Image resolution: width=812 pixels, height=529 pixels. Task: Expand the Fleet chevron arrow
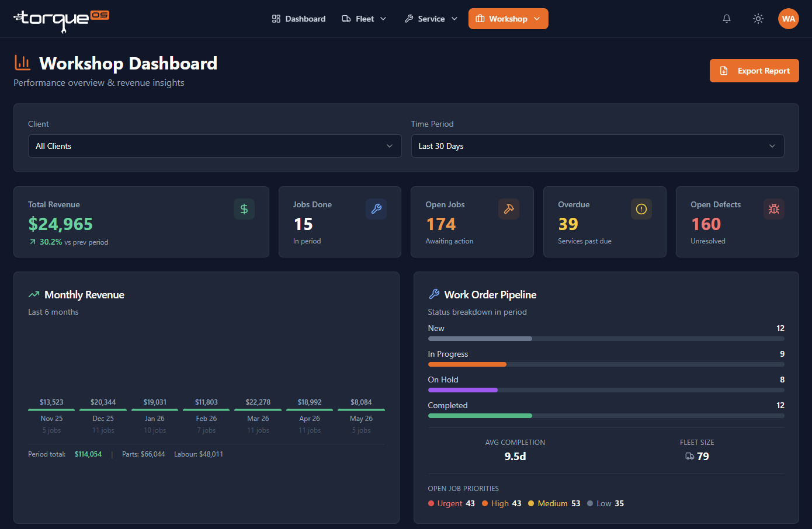pyautogui.click(x=383, y=19)
